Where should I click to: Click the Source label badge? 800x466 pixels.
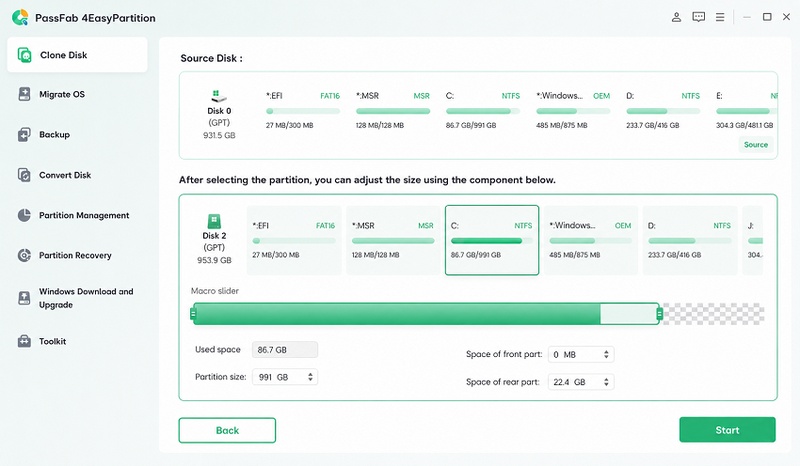[x=756, y=144]
